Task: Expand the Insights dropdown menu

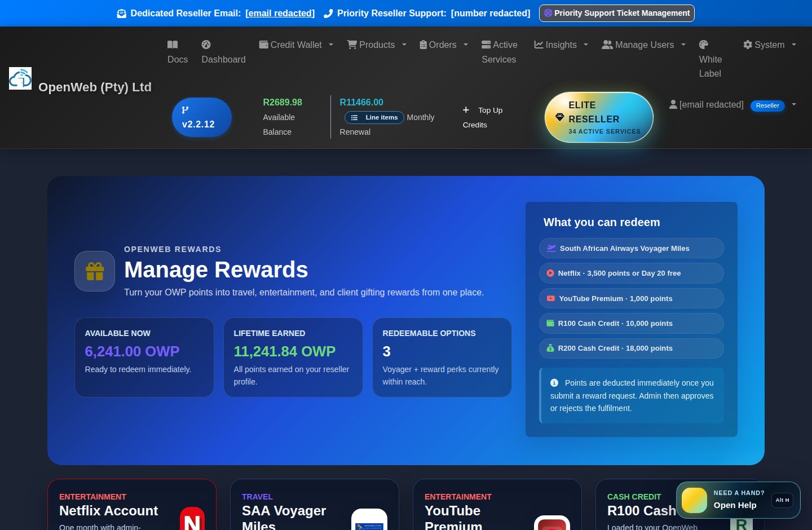Action: tap(586, 45)
